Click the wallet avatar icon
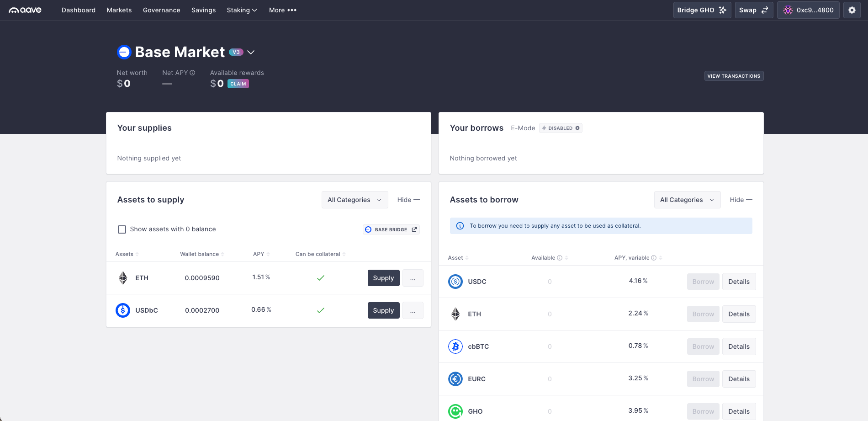This screenshot has height=421, width=868. click(788, 10)
